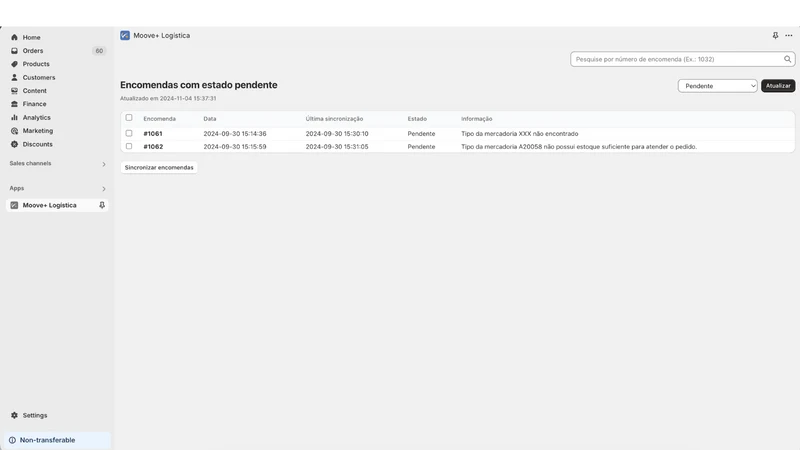This screenshot has height=450, width=800.
Task: Click the Non-transferable banner
Action: click(x=57, y=440)
